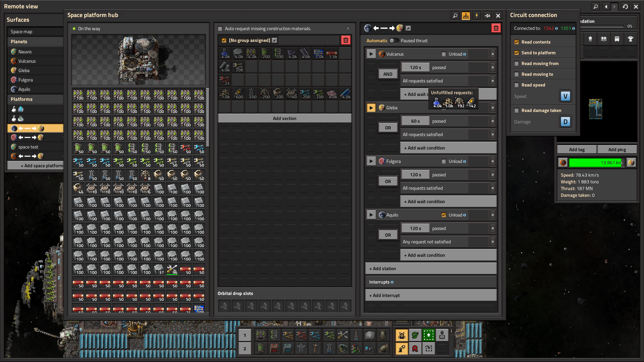
Task: Click the hub inventory scrollbar
Action: pos(208,117)
